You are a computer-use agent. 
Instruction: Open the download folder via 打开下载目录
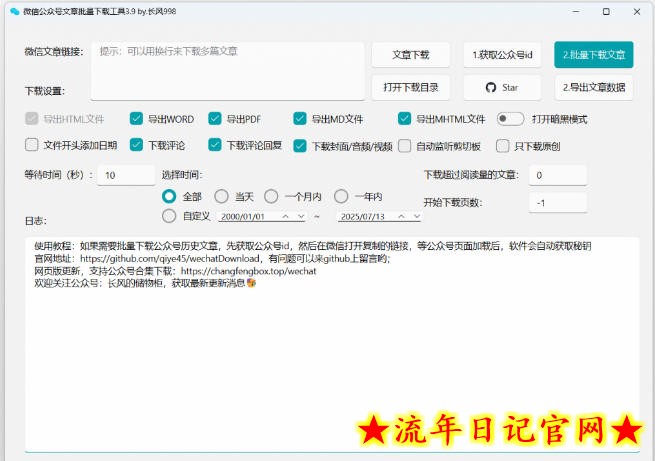click(x=410, y=87)
